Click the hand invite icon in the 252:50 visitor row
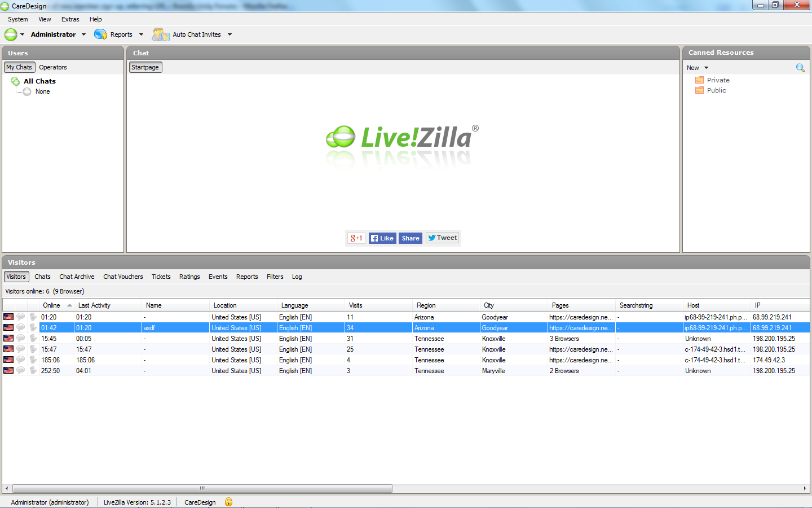 (x=33, y=370)
